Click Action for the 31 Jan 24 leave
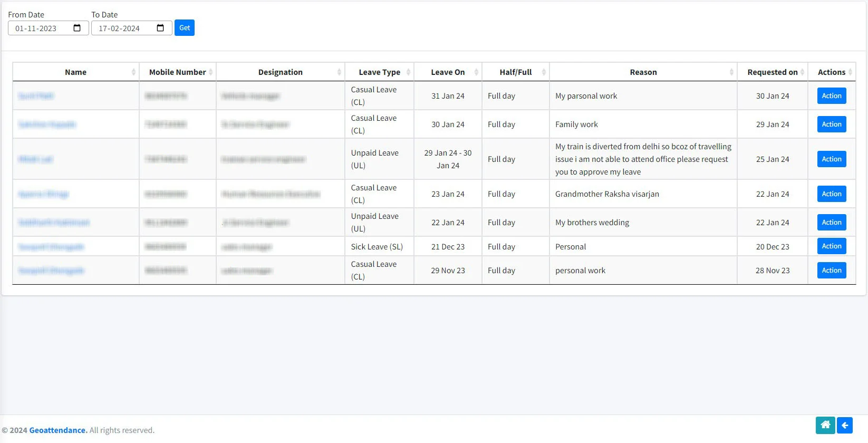 click(x=831, y=96)
